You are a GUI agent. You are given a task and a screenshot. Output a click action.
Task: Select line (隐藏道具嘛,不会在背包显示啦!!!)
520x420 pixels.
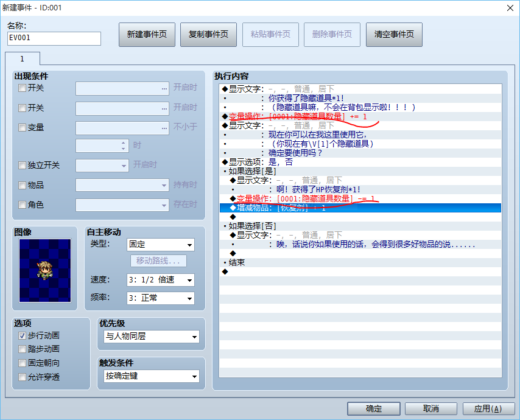coord(360,107)
